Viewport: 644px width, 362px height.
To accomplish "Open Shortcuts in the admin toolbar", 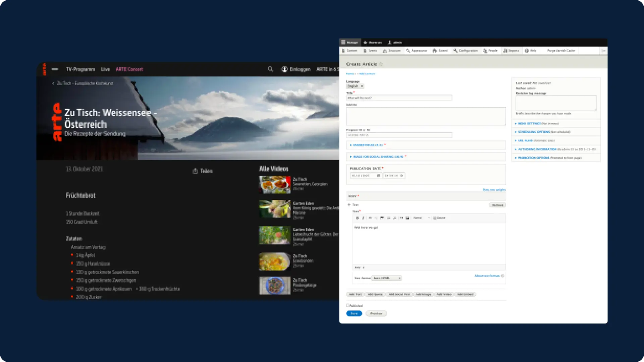I will [373, 43].
